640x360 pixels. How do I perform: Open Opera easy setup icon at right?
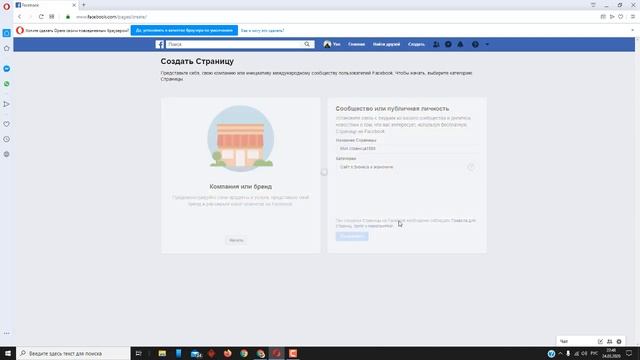pyautogui.click(x=633, y=17)
